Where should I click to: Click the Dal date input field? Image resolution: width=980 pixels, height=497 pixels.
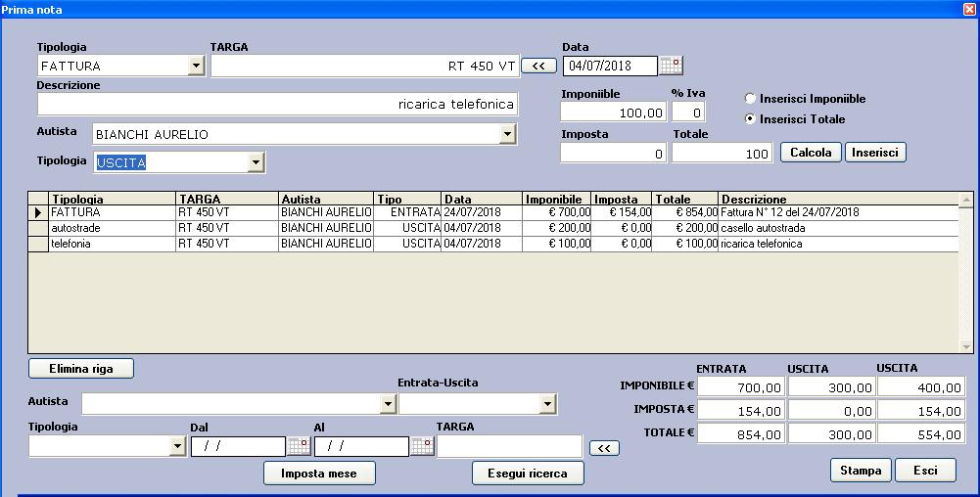tap(238, 446)
